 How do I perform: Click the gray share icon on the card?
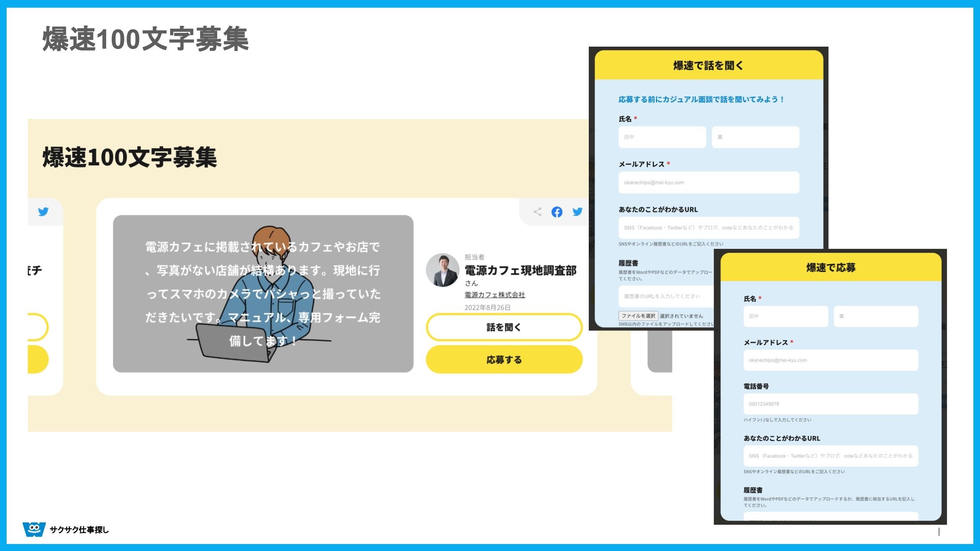537,212
